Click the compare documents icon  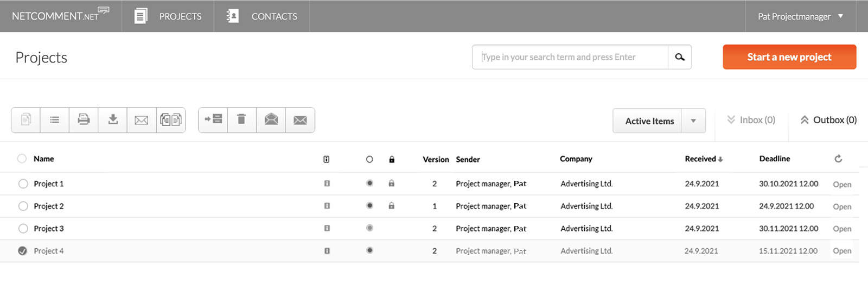point(171,120)
